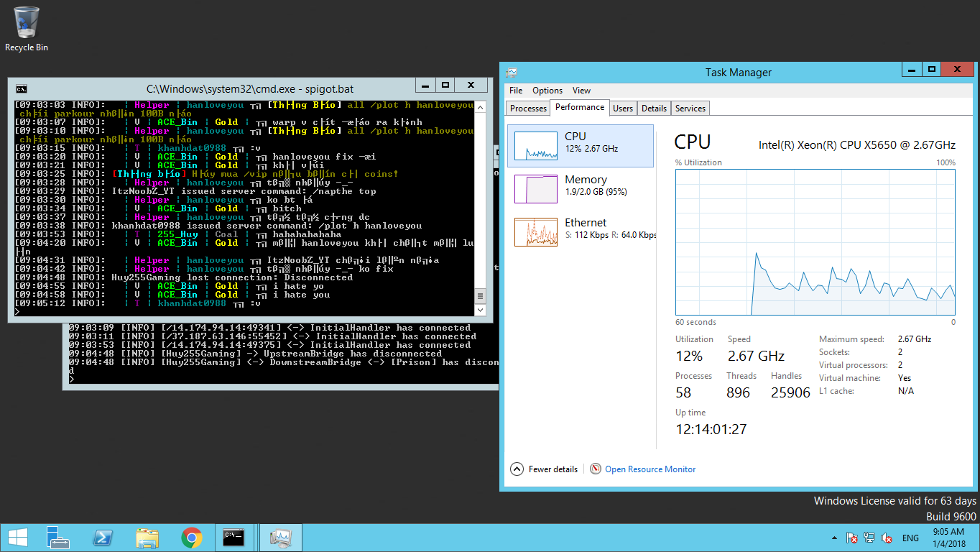Switch to the cmd.exe taskbar window
This screenshot has width=980, height=552.
pyautogui.click(x=234, y=538)
